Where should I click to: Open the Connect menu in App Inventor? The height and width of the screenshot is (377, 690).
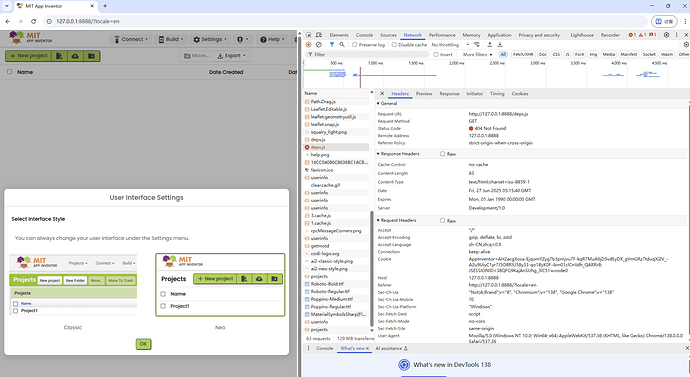(x=131, y=39)
